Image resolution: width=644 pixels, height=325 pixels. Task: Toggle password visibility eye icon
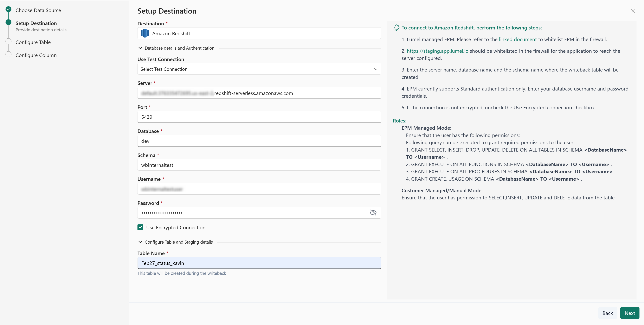(x=373, y=213)
